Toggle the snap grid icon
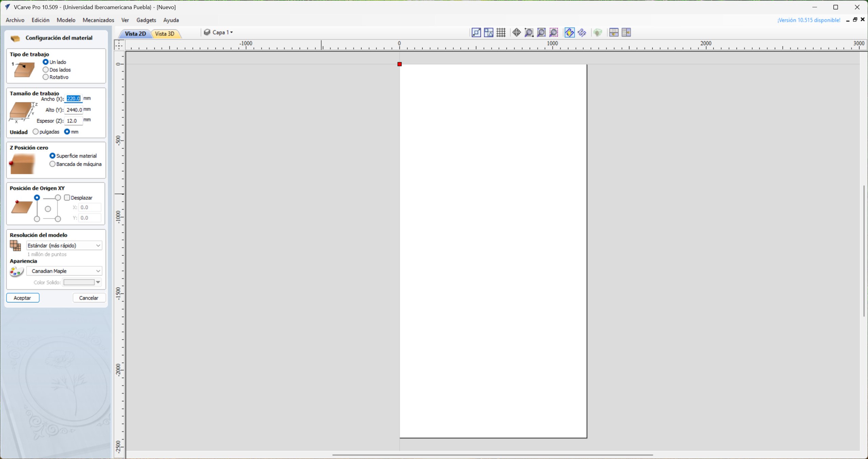This screenshot has height=459, width=868. [x=501, y=33]
